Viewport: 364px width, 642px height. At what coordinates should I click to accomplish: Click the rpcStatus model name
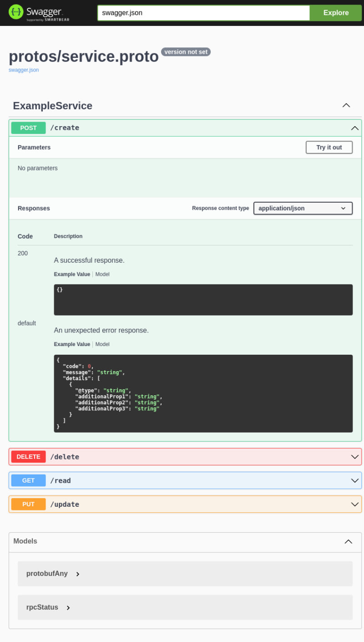click(42, 607)
